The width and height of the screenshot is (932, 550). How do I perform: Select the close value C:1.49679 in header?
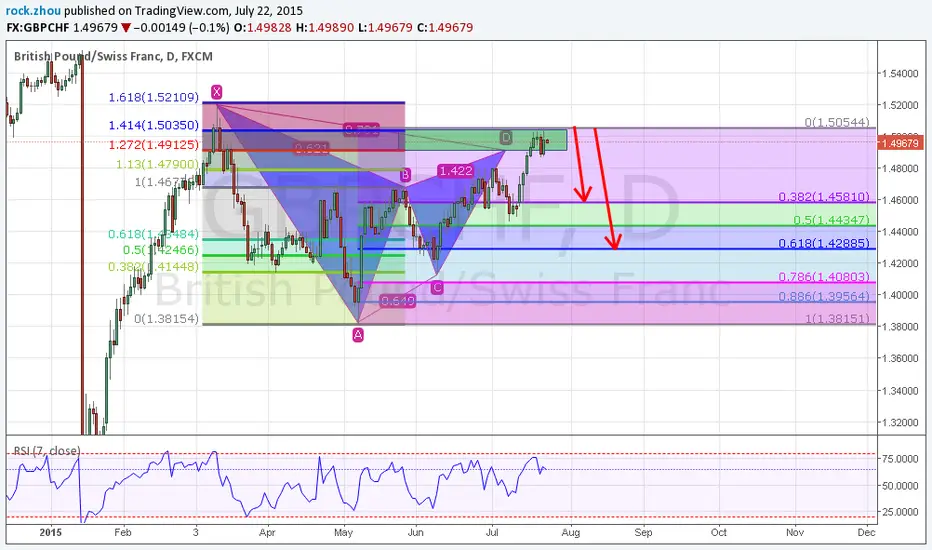click(x=445, y=27)
